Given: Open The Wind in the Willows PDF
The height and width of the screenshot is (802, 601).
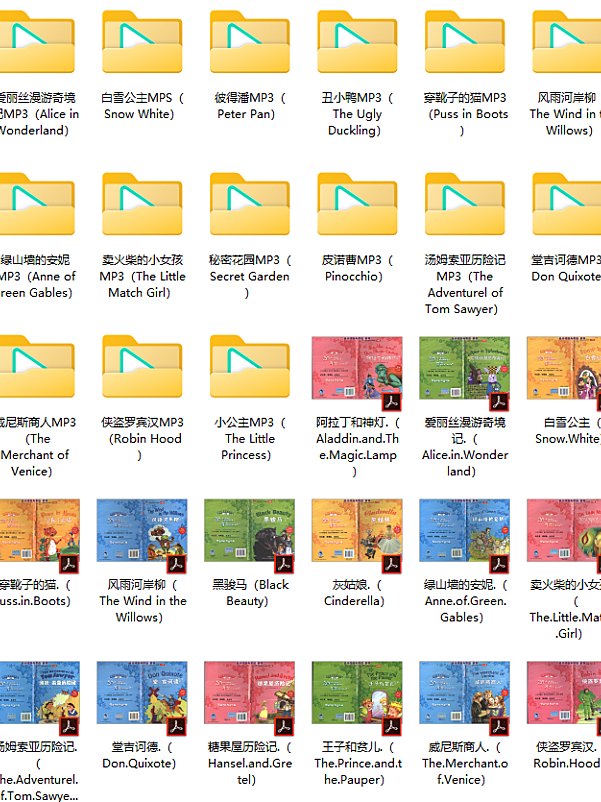Looking at the screenshot, I should click(142, 535).
